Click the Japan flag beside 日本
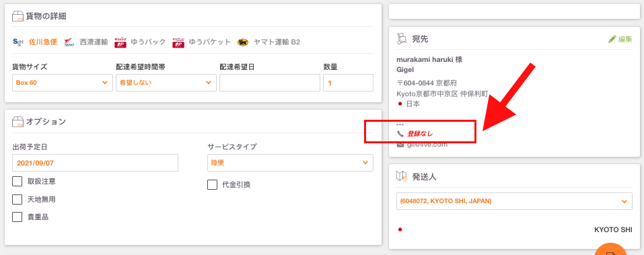 tap(400, 104)
